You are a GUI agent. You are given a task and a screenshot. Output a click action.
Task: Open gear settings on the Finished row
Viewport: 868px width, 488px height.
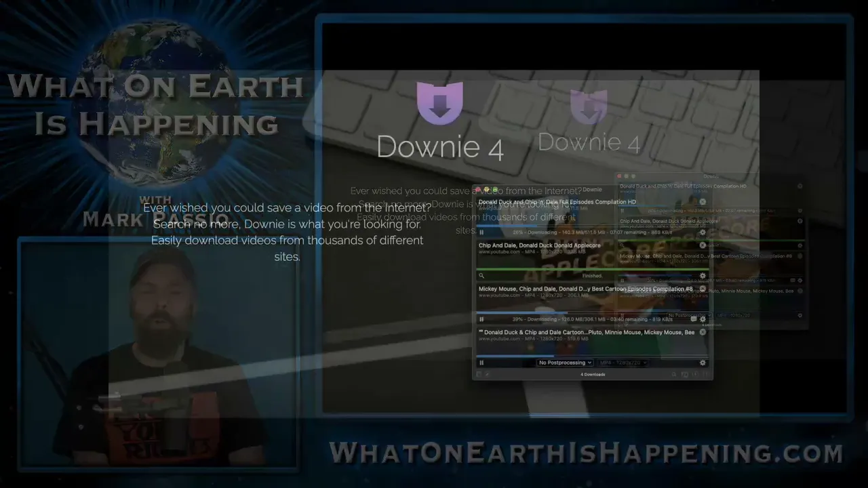(x=703, y=276)
